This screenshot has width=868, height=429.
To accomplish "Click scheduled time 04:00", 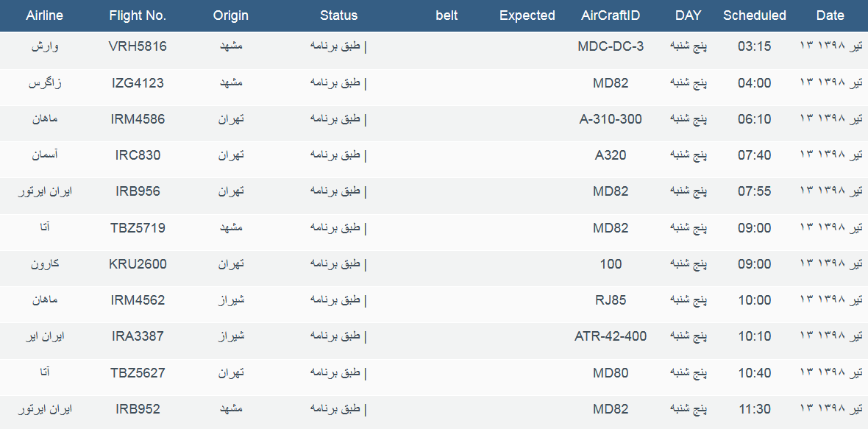I will (x=755, y=83).
